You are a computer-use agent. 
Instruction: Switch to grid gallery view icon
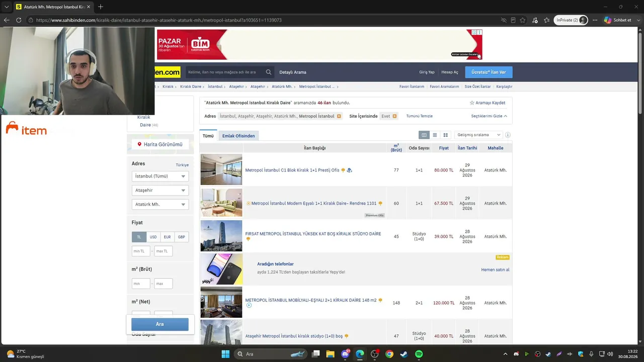tap(445, 135)
